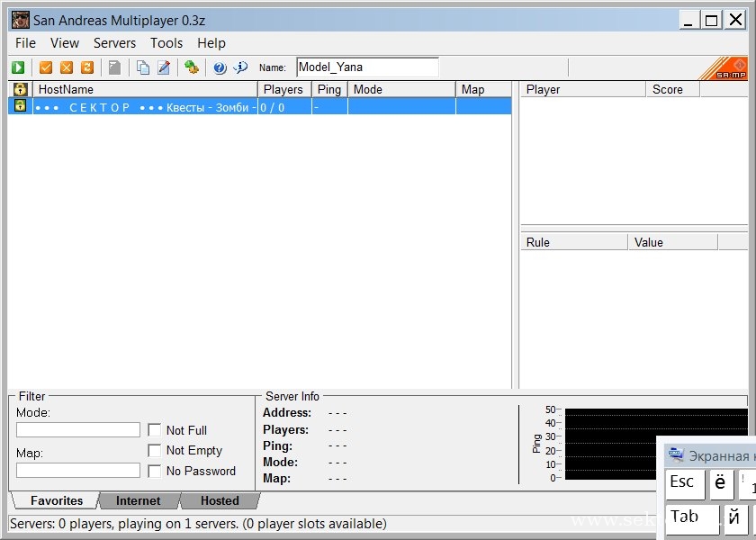Screen dimensions: 756x540
Task: Click the blue Help question mark icon
Action: click(x=220, y=68)
